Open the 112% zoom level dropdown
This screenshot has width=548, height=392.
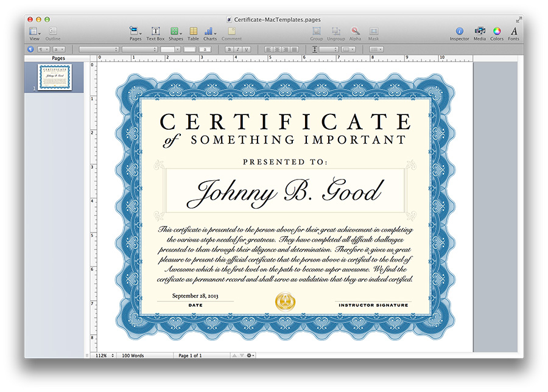[x=105, y=355]
